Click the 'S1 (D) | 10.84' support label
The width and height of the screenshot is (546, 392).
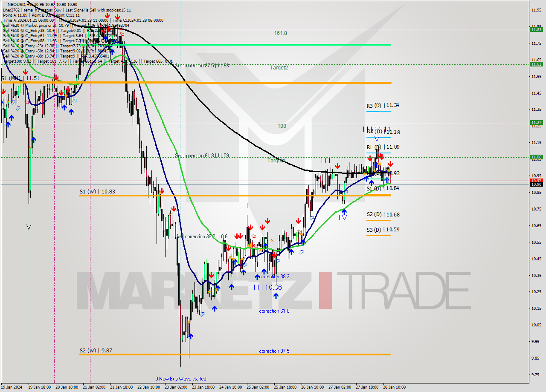click(x=383, y=188)
